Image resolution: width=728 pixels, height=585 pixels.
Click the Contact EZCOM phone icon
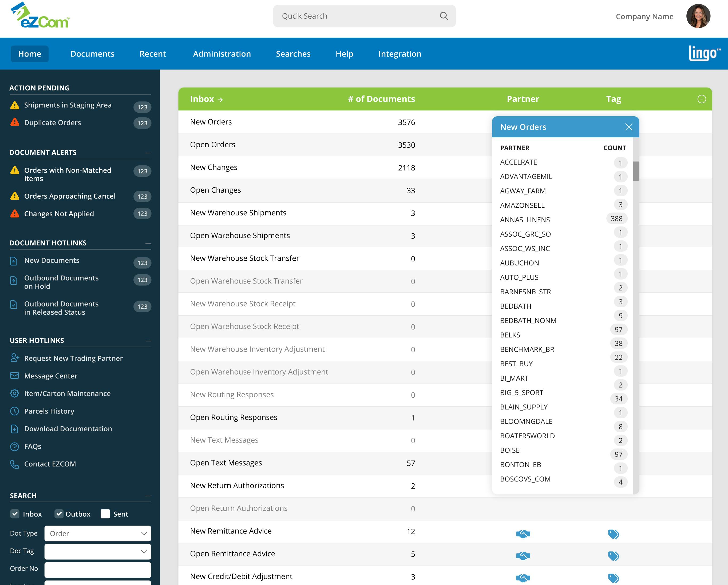point(14,464)
